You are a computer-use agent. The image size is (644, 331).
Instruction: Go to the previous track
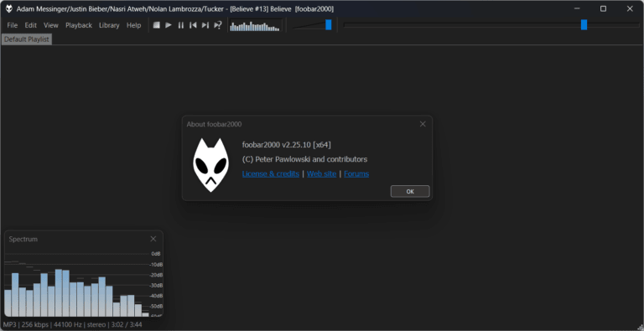pyautogui.click(x=193, y=25)
